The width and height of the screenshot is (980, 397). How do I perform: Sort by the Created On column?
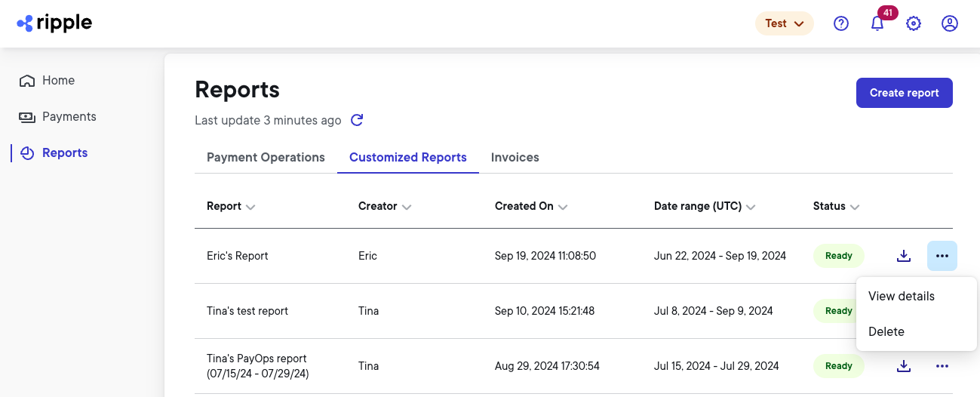(531, 206)
